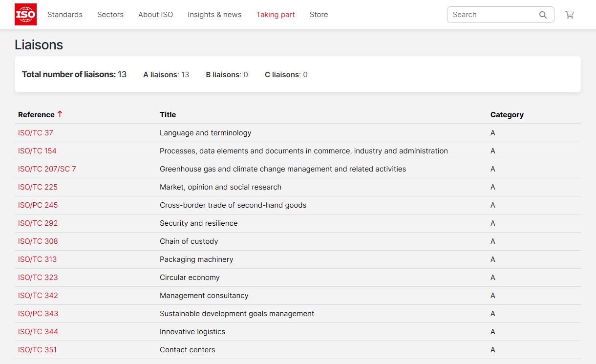Open the shopping cart

569,15
